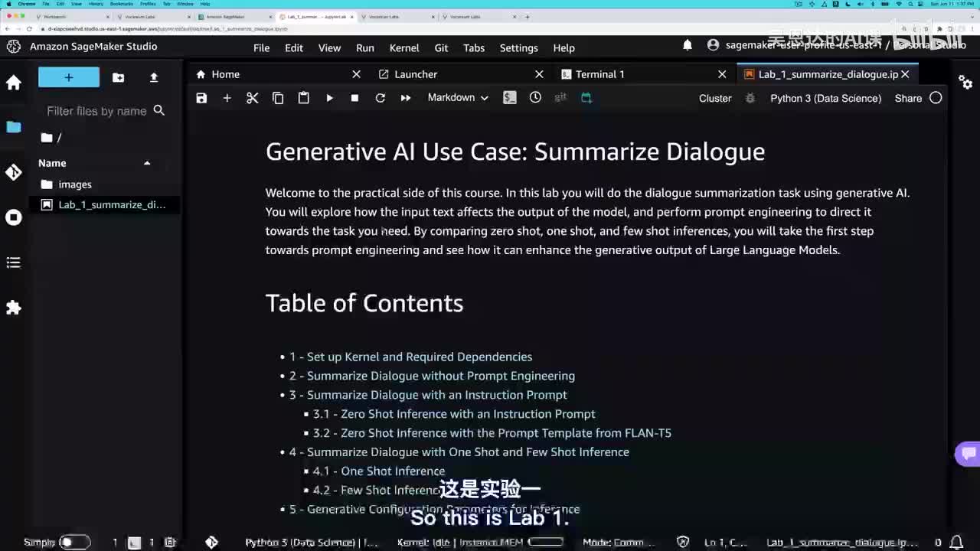Open the Tabs menu

474,47
